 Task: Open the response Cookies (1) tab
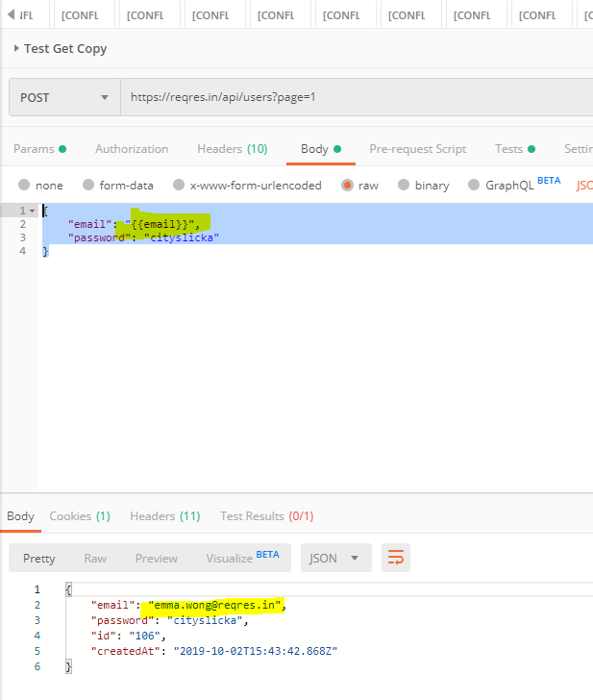[x=80, y=516]
